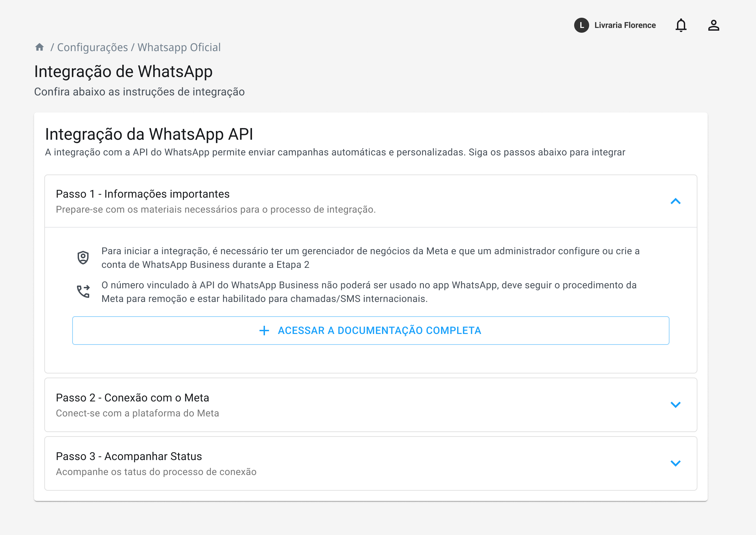This screenshot has height=535, width=756.
Task: Click plus icon in documentation button
Action: point(264,331)
